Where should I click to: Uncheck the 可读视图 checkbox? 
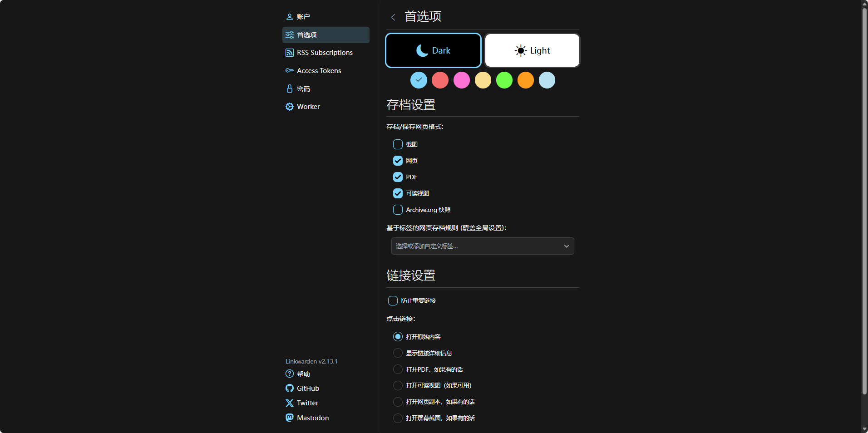[x=398, y=193]
